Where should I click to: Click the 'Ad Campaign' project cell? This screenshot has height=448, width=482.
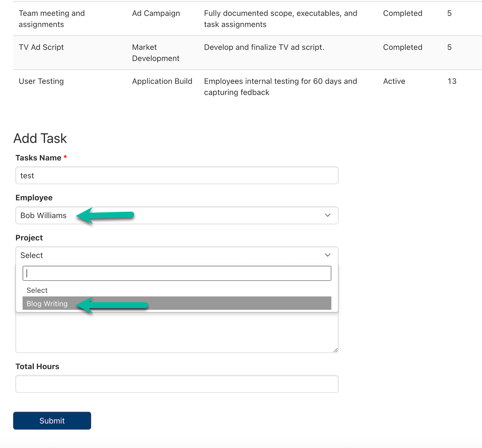156,13
